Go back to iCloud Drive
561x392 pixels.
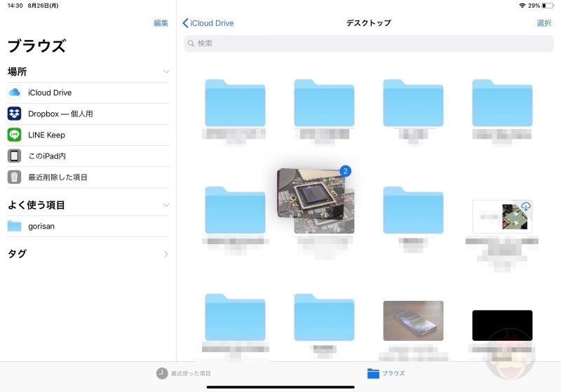coord(208,23)
